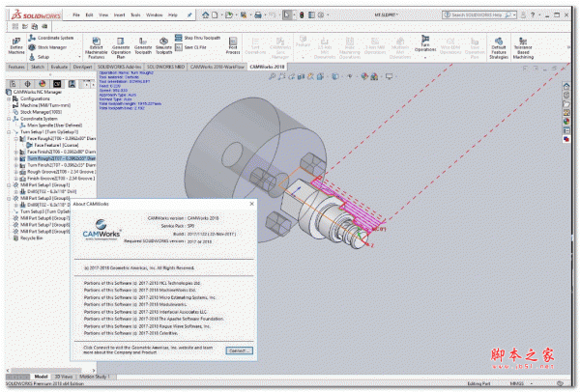Close the About CAMWorks dialog
580x392 pixels.
(254, 206)
